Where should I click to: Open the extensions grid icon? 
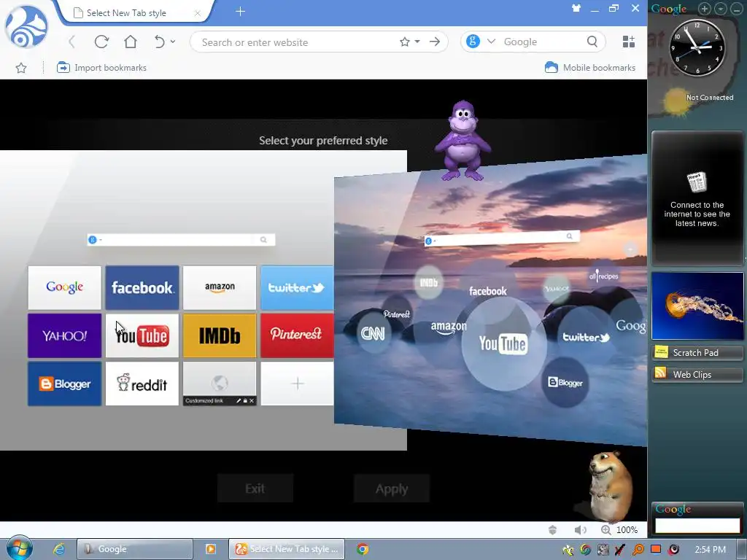[x=628, y=42]
